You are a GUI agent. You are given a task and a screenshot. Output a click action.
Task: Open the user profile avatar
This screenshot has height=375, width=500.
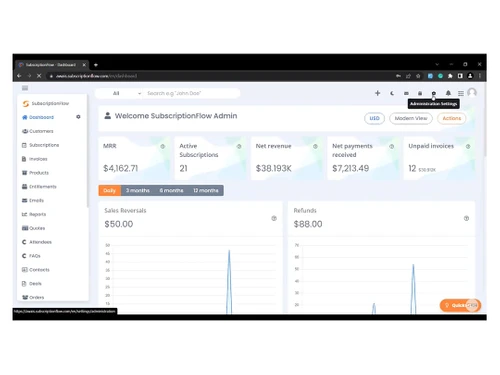coord(472,92)
